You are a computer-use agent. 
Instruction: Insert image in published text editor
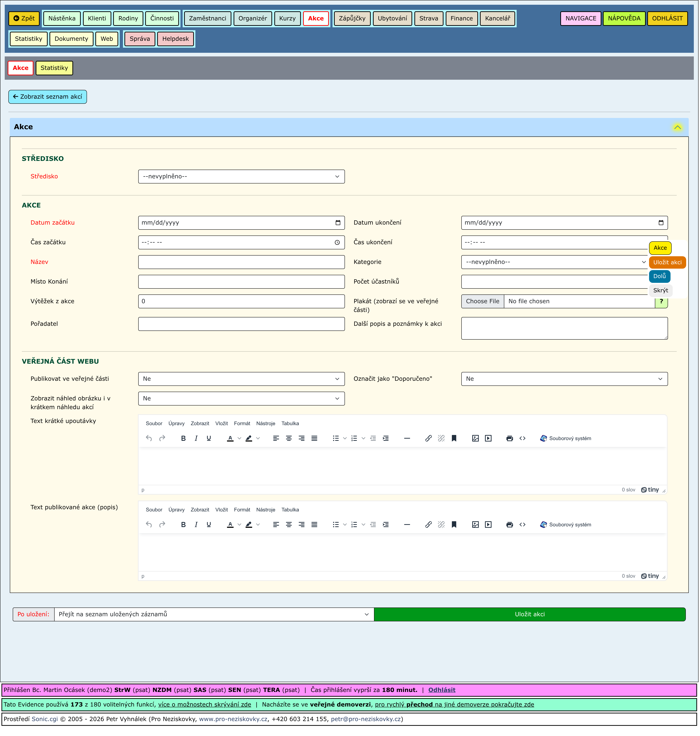pyautogui.click(x=475, y=524)
